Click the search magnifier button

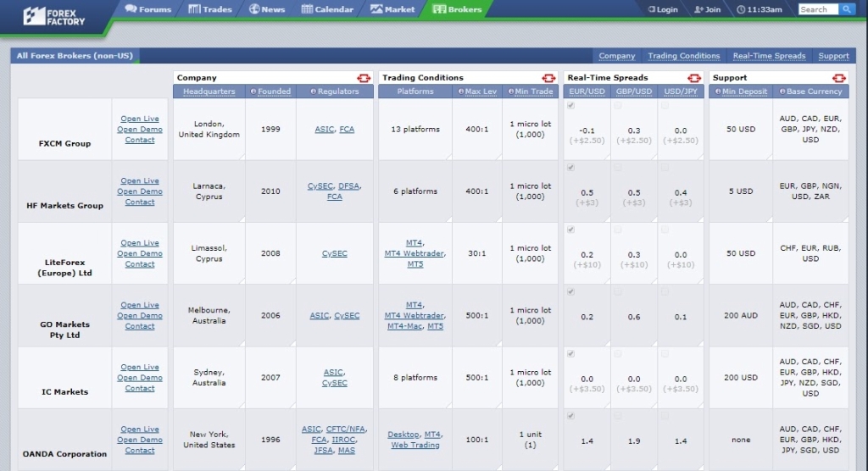point(847,9)
